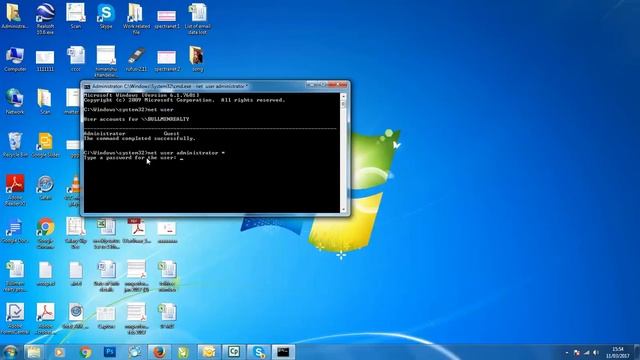Open the Skype desktop shortcut
640x360 pixels.
click(106, 16)
